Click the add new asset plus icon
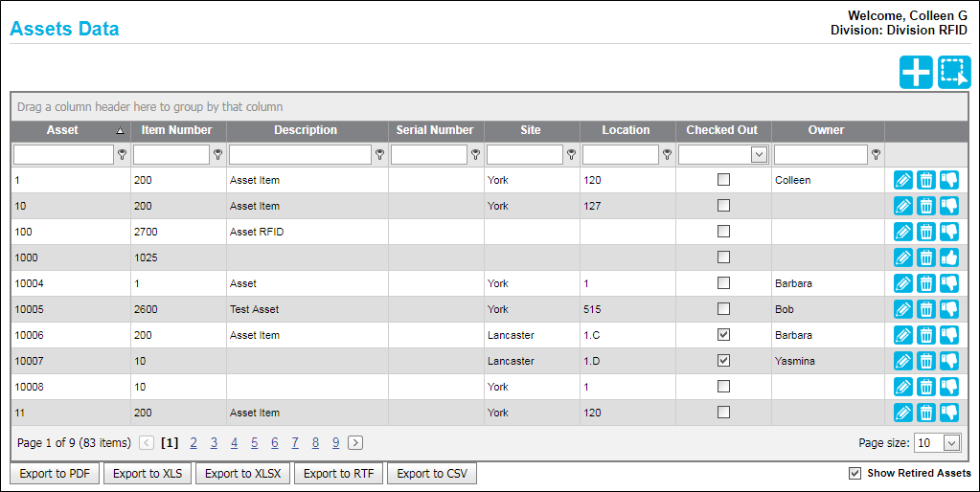Viewport: 980px width, 492px height. point(916,73)
